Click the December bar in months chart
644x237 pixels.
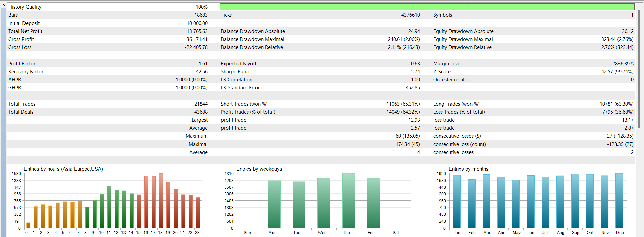[619, 201]
